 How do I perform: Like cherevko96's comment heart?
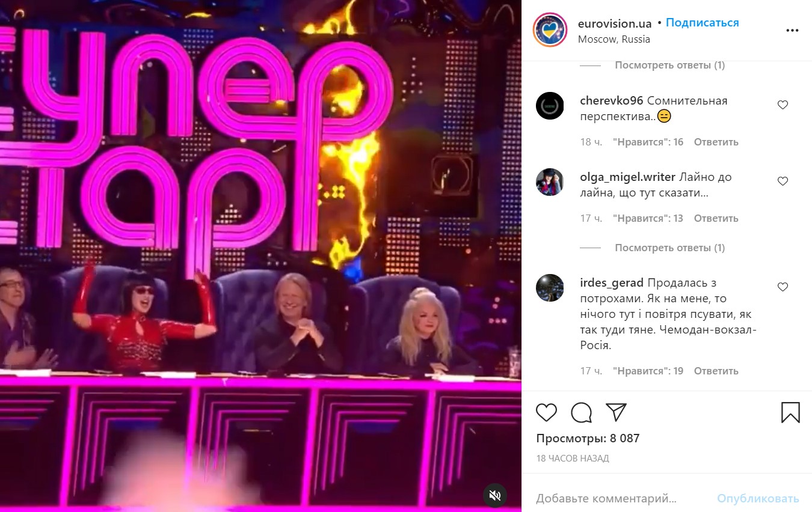click(783, 105)
